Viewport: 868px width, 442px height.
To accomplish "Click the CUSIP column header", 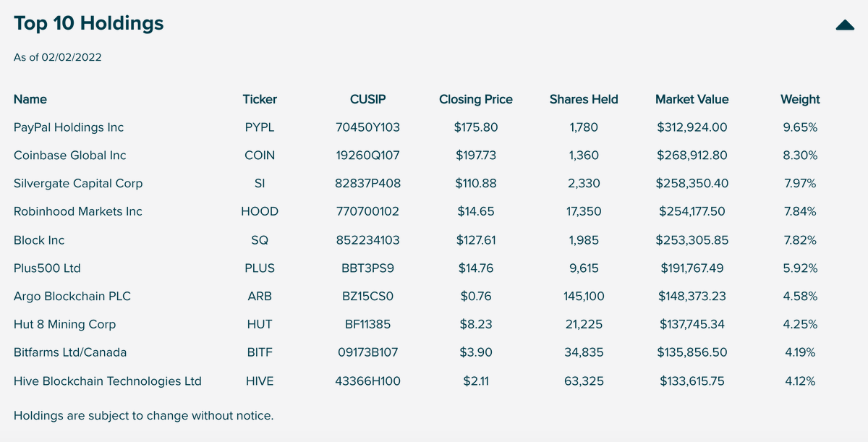I will click(368, 99).
